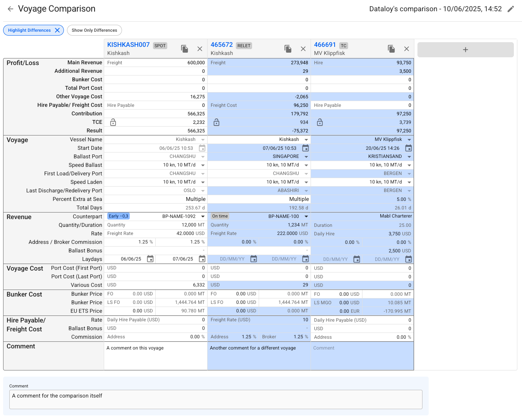Open the BP-NAME-1092 counterpart dropdown

[203, 216]
